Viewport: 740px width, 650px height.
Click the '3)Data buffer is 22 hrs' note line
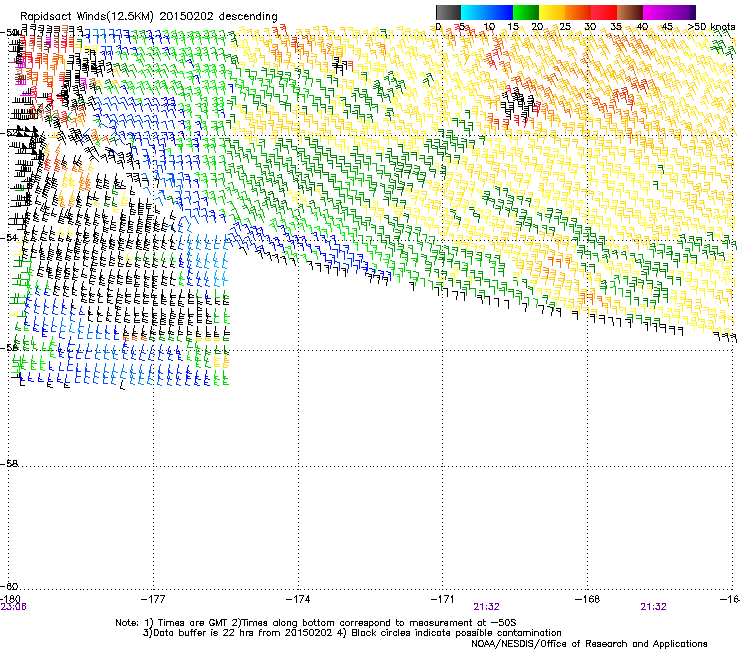tap(352, 633)
